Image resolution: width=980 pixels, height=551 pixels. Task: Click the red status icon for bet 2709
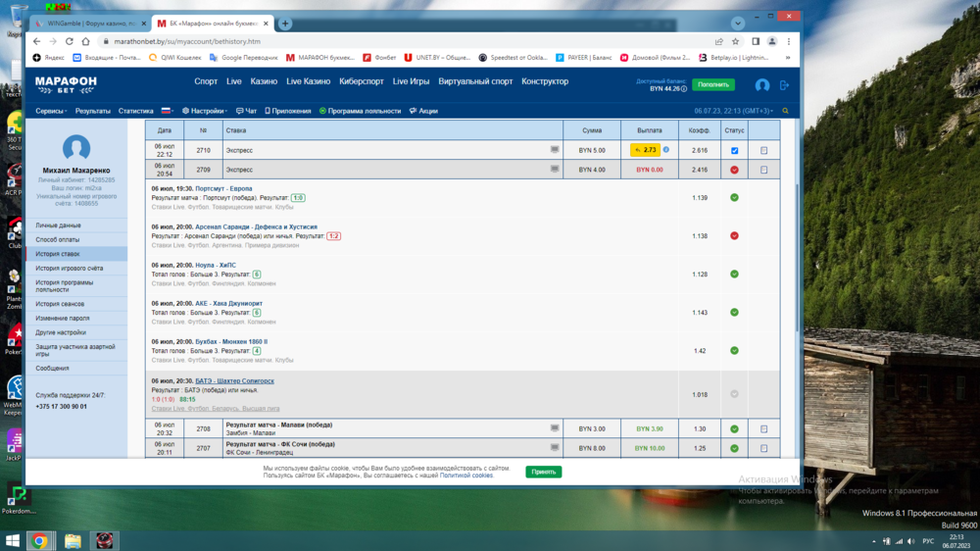(x=734, y=170)
